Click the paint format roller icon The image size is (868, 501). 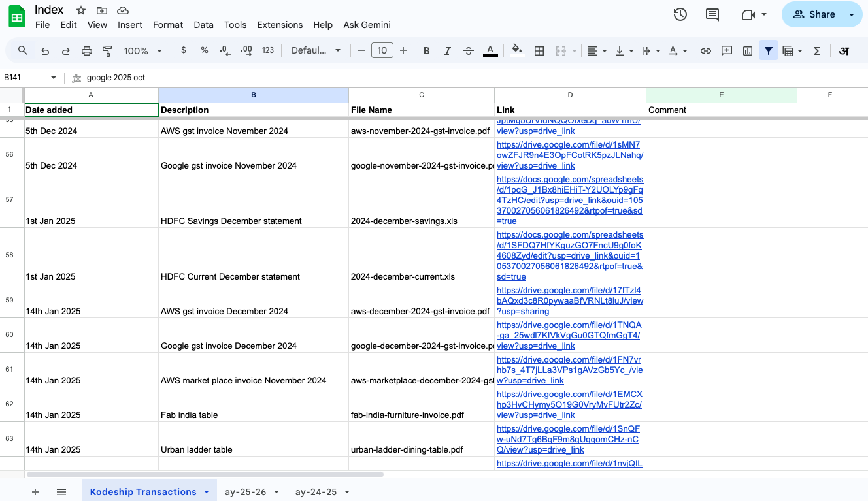(108, 51)
